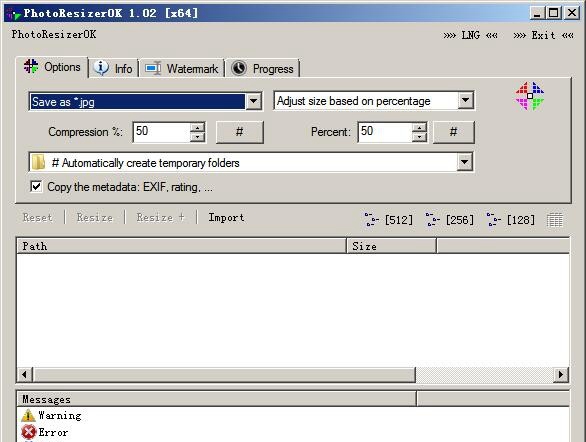Select the Warning message row
Viewport: 586px width, 442px height.
(51, 415)
